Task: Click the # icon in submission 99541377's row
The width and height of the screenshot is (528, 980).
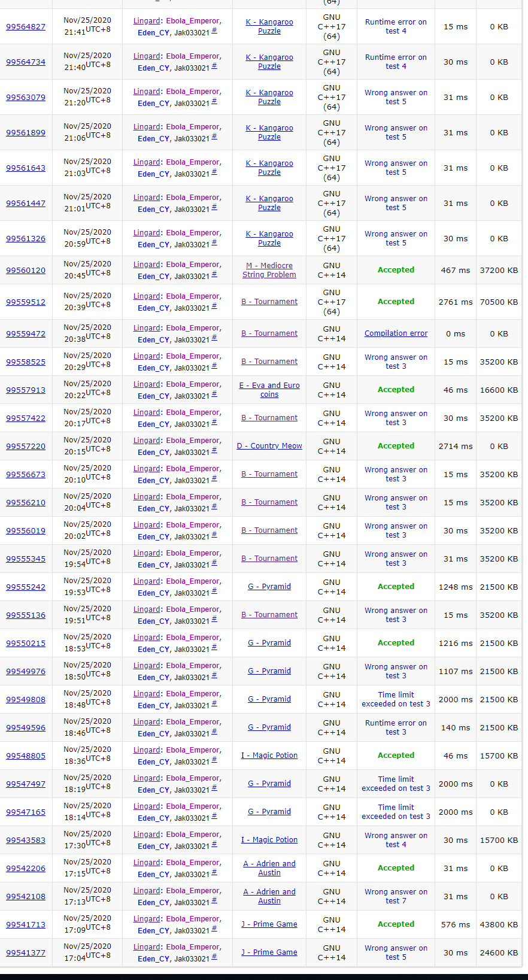Action: (x=214, y=957)
